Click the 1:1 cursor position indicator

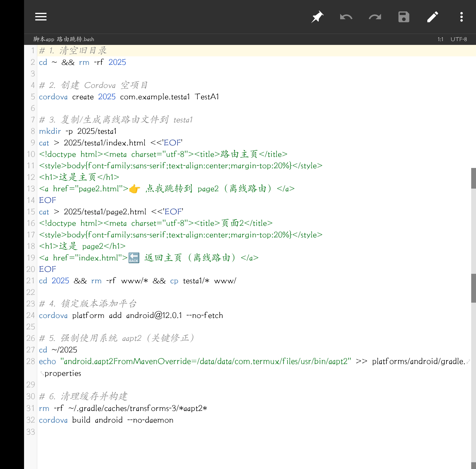440,39
